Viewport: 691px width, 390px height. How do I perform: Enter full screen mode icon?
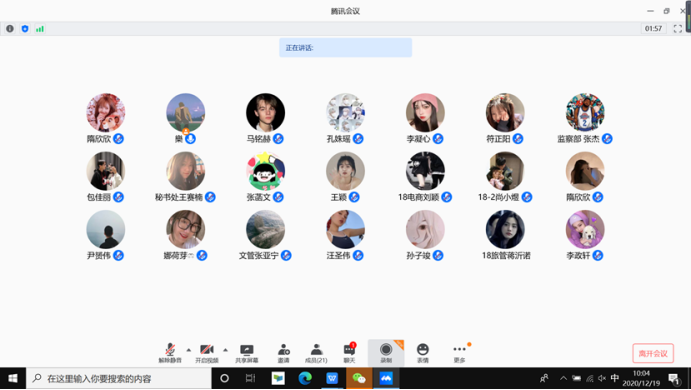678,29
